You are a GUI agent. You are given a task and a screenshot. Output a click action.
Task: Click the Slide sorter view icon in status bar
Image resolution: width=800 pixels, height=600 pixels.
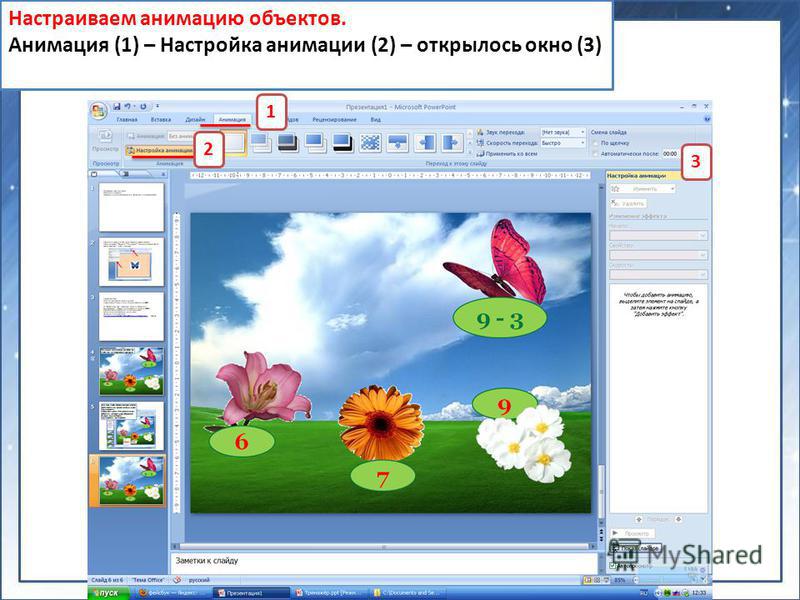click(596, 580)
